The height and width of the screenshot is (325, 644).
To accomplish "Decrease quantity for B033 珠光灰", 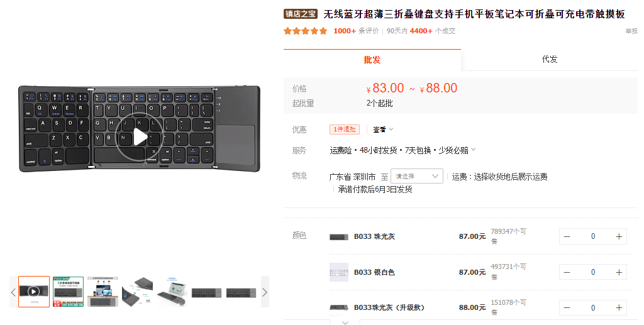I will [567, 236].
